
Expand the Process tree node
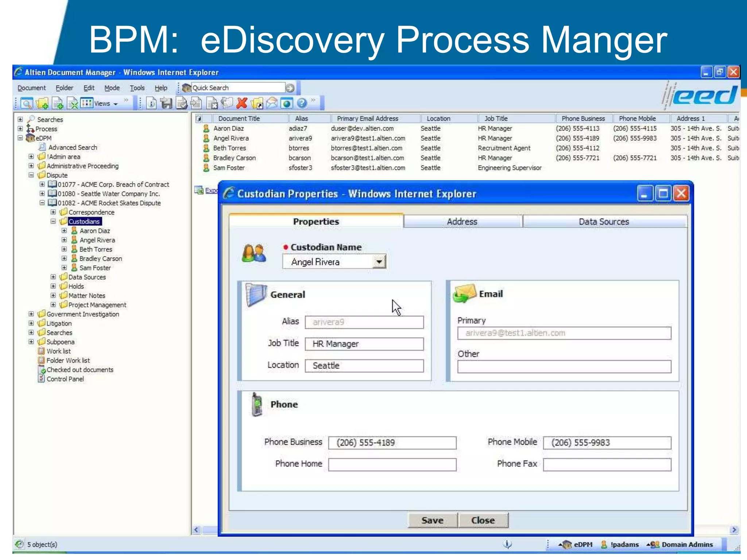pos(20,129)
